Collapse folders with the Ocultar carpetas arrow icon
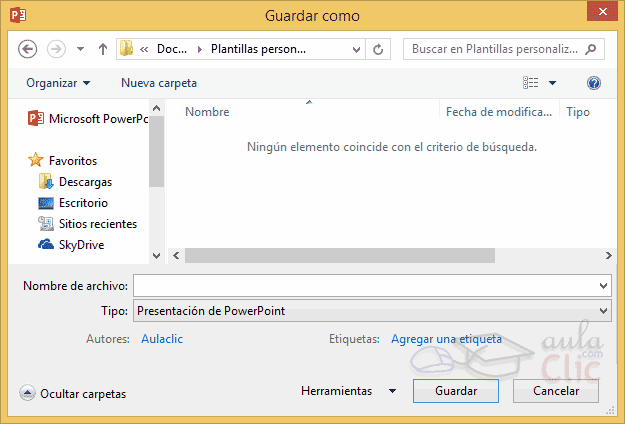625x424 pixels. point(27,393)
